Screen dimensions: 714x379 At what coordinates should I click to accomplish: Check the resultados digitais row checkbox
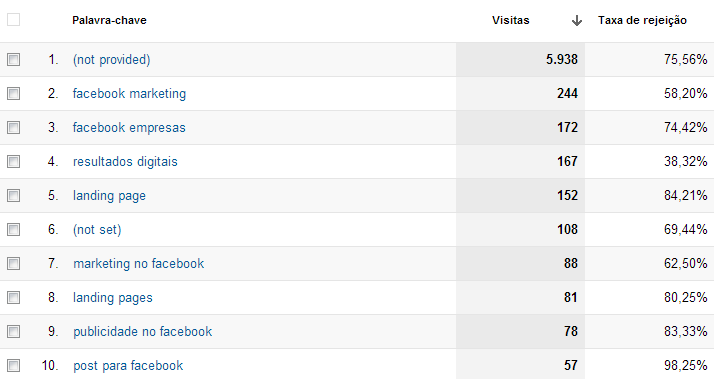pyautogui.click(x=14, y=161)
